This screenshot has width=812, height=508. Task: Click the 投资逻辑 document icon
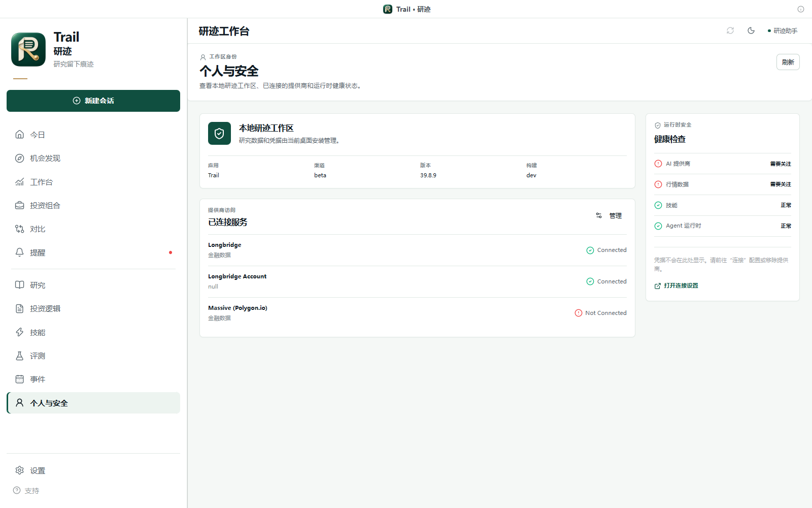19,308
